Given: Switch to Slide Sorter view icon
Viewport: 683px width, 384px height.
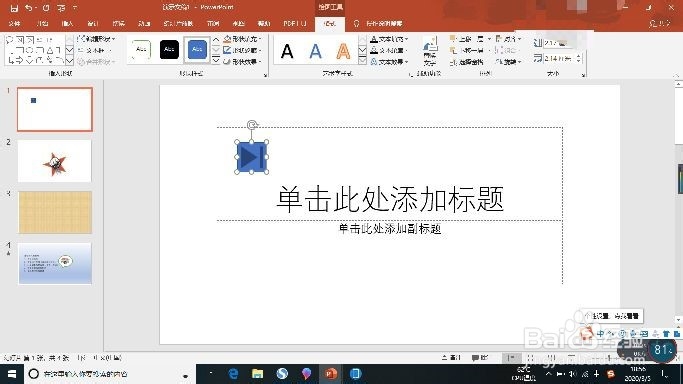Looking at the screenshot, I should 531,358.
